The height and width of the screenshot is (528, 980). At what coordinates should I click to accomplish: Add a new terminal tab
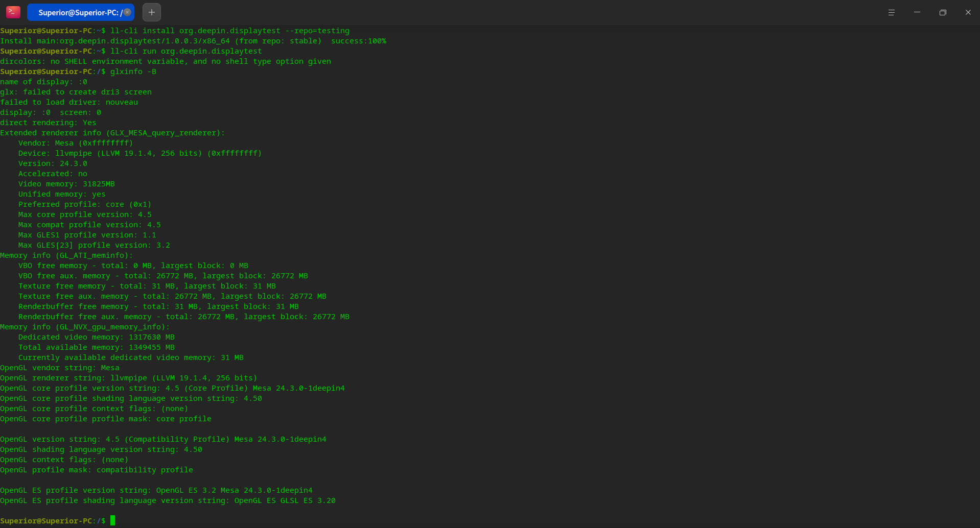152,12
